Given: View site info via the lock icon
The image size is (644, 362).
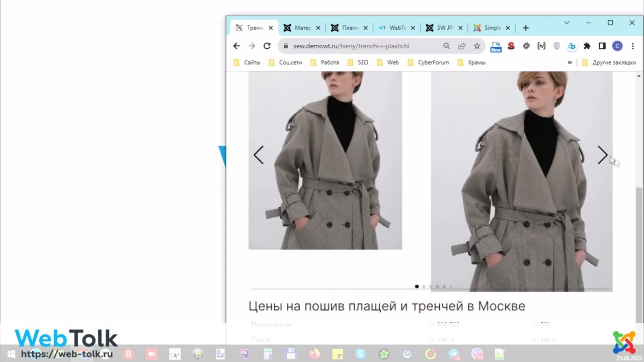Looking at the screenshot, I should [286, 46].
